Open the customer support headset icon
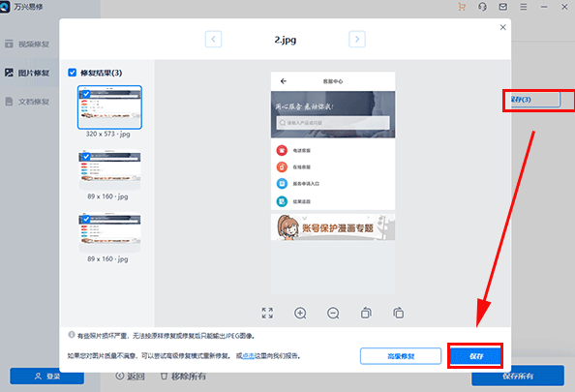The width and height of the screenshot is (575, 392). click(482, 7)
